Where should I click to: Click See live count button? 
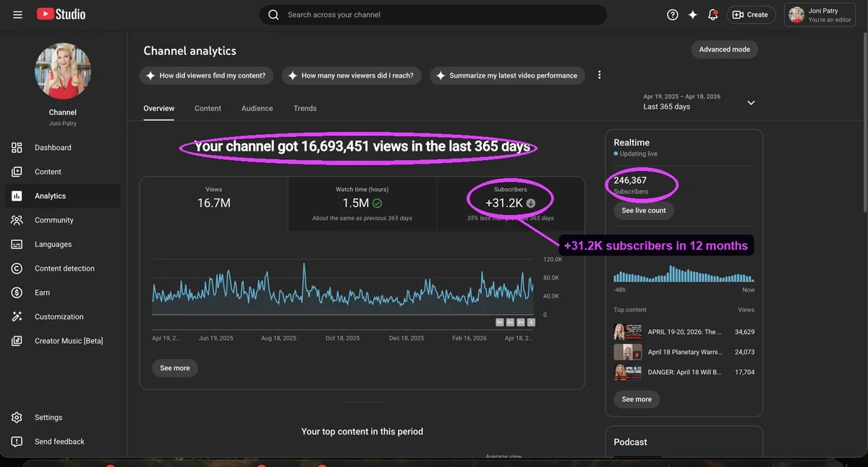tap(644, 211)
